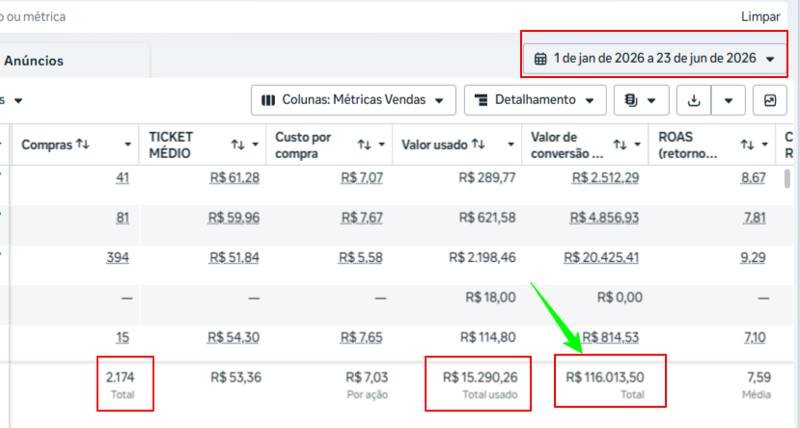Screen dimensions: 800x428
Task: Expand the export options arrow
Action: (729, 100)
